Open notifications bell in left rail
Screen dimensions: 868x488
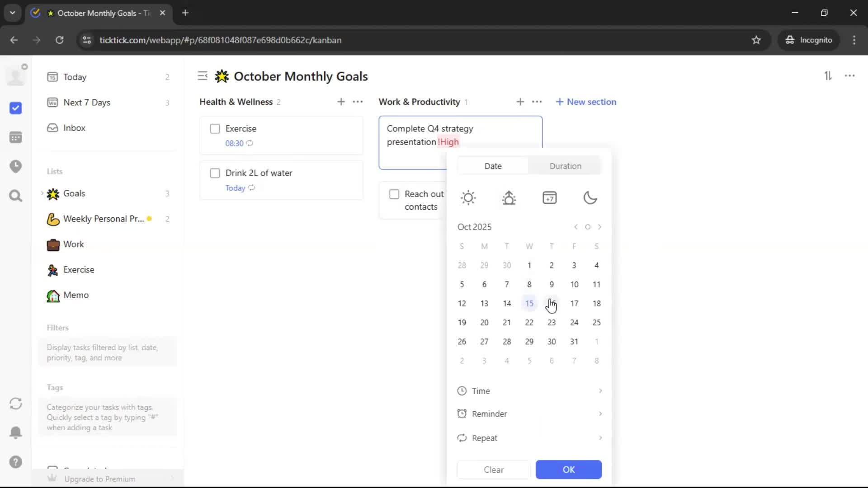(x=15, y=432)
